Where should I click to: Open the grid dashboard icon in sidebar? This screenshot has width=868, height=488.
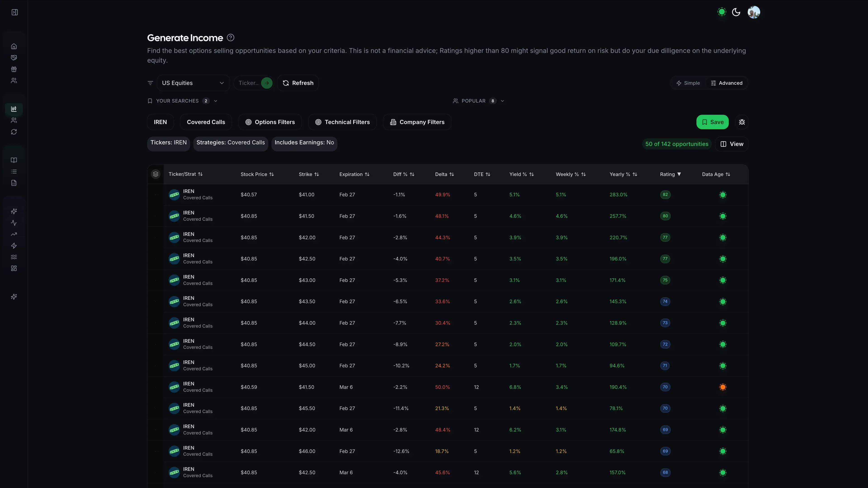tap(14, 269)
